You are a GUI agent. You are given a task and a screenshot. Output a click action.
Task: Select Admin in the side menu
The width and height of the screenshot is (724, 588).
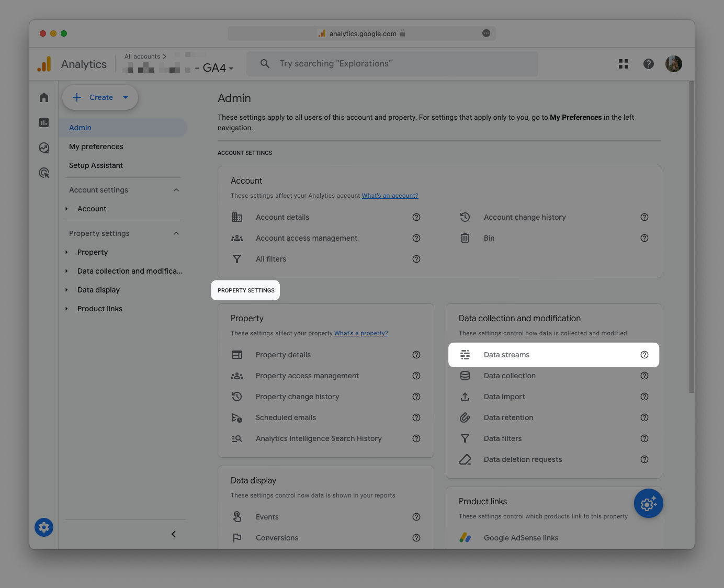point(123,128)
